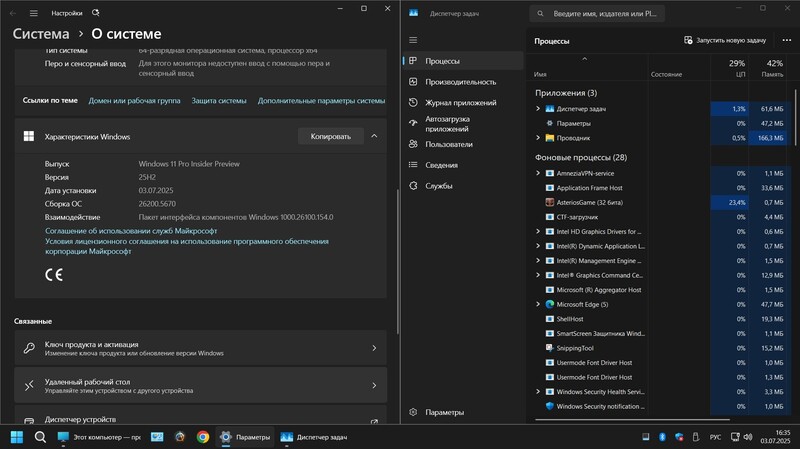This screenshot has height=449, width=800.
Task: Navigate to System breadcrumb in Settings
Action: [41, 34]
